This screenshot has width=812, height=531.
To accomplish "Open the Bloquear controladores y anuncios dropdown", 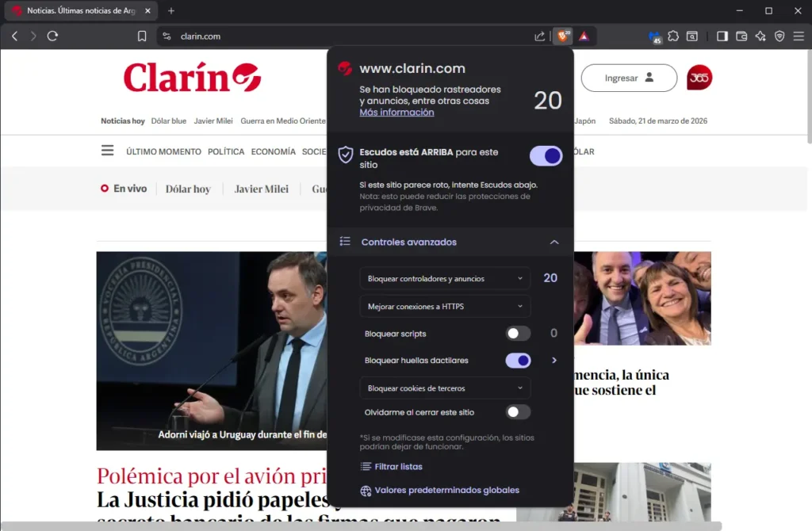I will tap(445, 278).
